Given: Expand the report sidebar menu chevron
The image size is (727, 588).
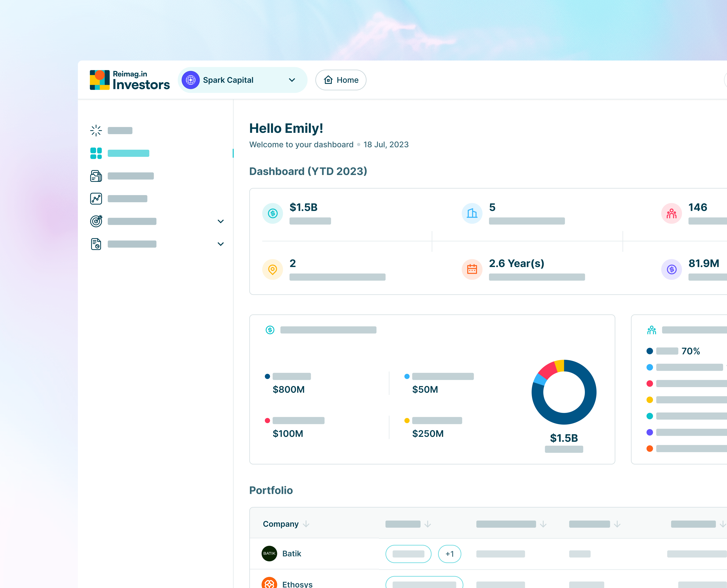Looking at the screenshot, I should [x=221, y=244].
